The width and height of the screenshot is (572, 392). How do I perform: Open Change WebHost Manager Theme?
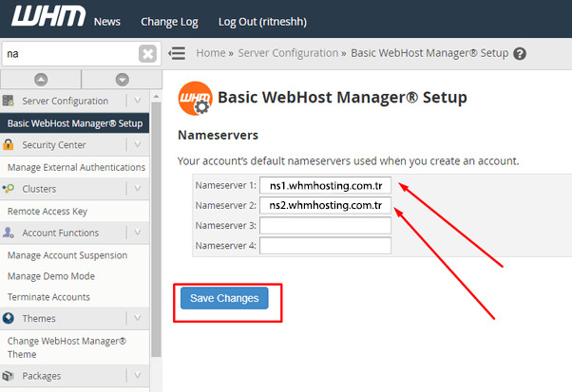[x=67, y=347]
